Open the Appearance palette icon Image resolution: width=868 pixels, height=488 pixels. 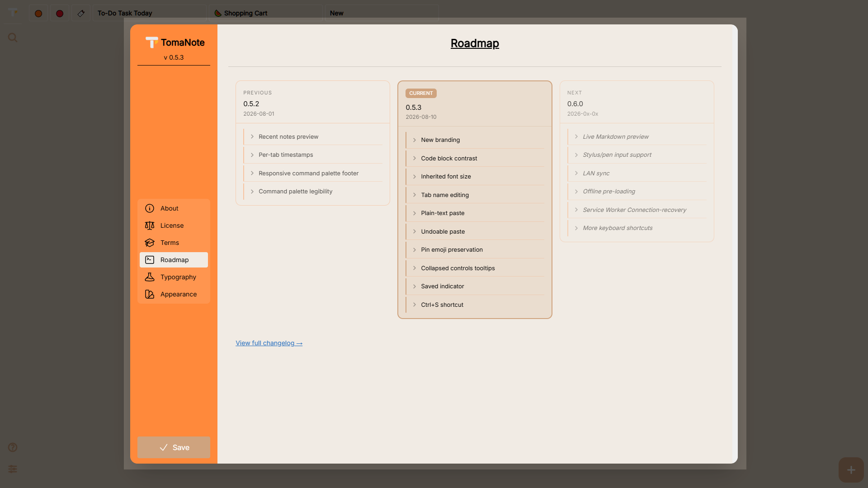click(x=150, y=294)
